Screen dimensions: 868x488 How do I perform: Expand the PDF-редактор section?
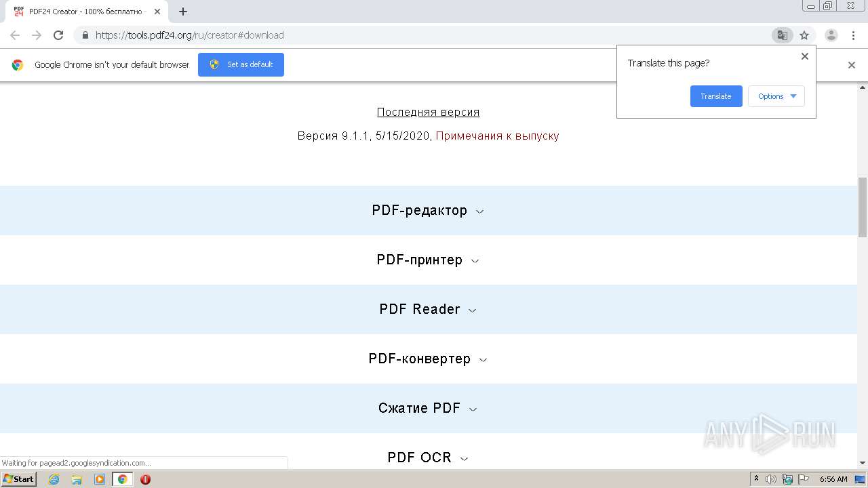pyautogui.click(x=428, y=211)
